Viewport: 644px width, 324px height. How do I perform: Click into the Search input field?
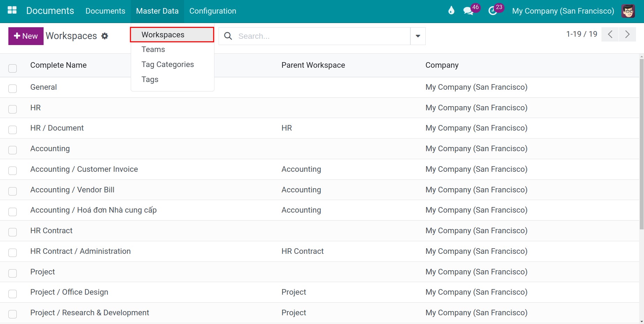[x=323, y=36]
